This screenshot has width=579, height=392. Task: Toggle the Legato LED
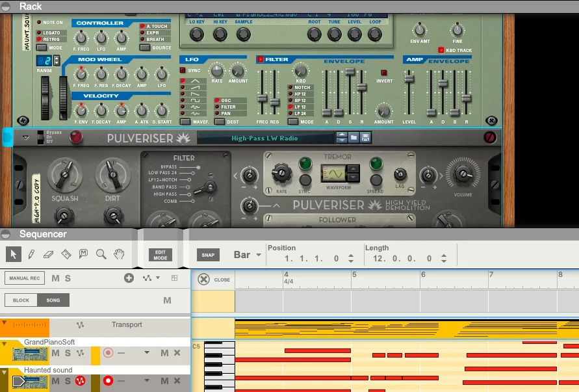point(39,33)
